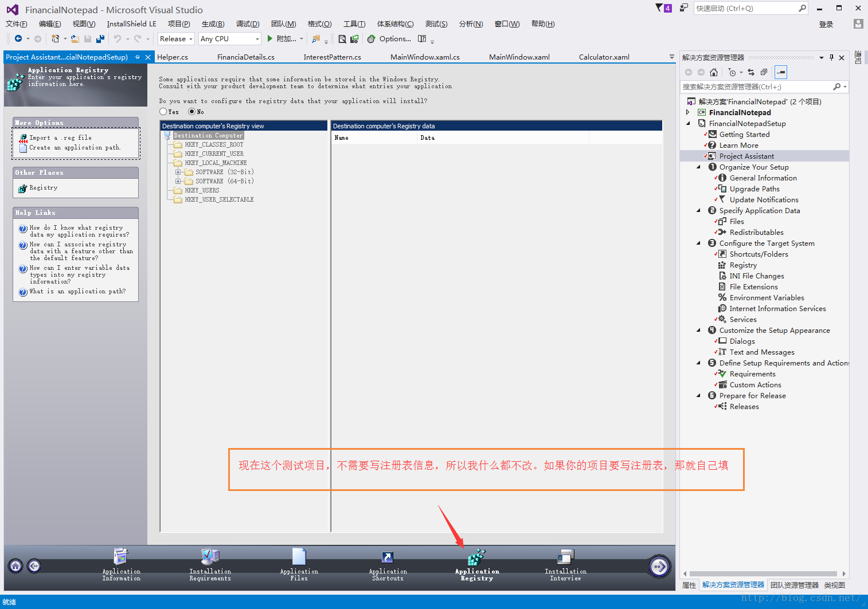Screen dimensions: 868x609
Task: Open the 文件(F) menu
Action: tap(17, 23)
